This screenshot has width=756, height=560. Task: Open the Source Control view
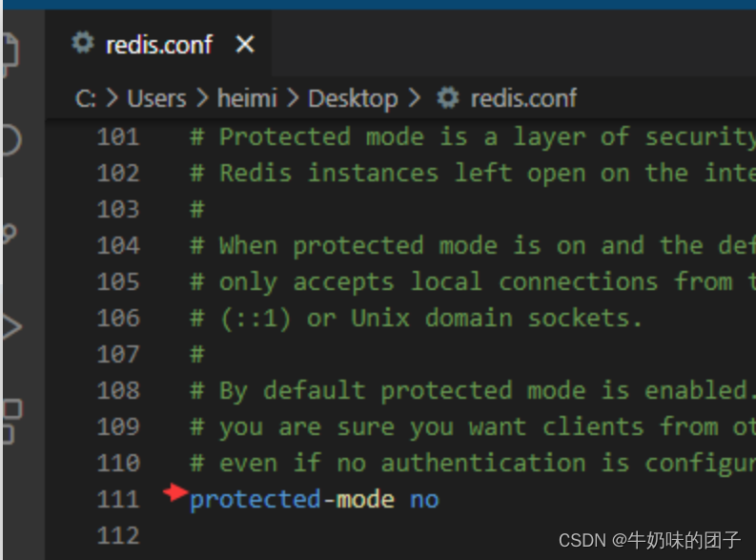(10, 234)
